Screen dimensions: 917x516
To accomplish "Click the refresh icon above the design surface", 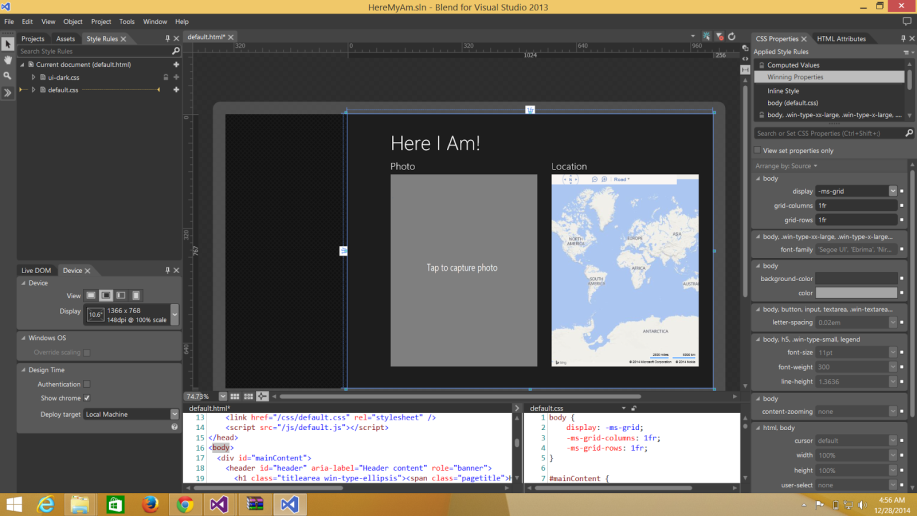I will (x=732, y=37).
